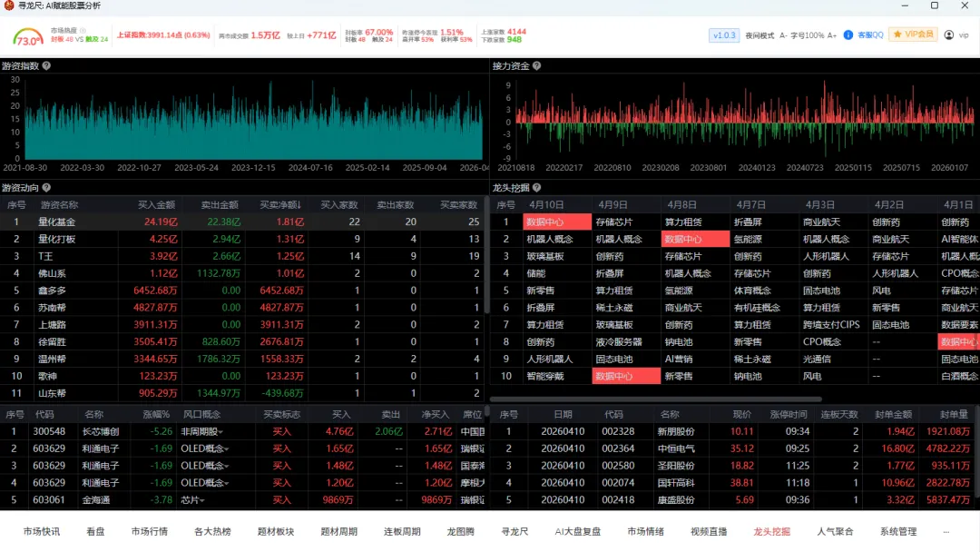Click the user avatar icon next to vip
Viewport: 980px width, 552px height.
(949, 35)
